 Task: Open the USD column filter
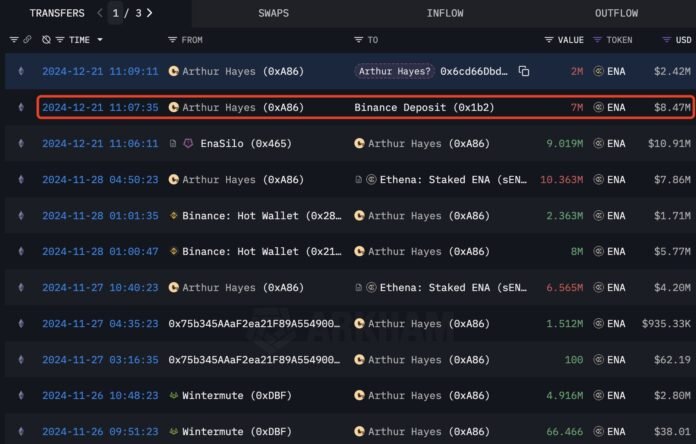[666, 40]
